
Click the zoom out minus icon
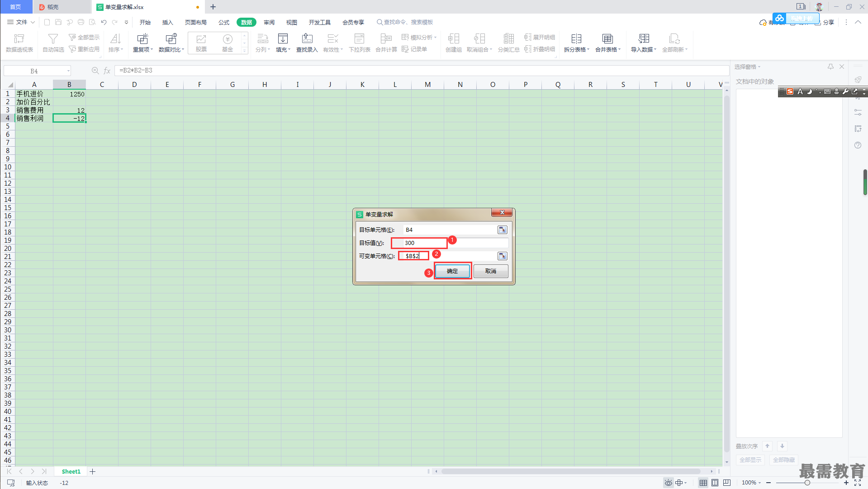tap(768, 483)
